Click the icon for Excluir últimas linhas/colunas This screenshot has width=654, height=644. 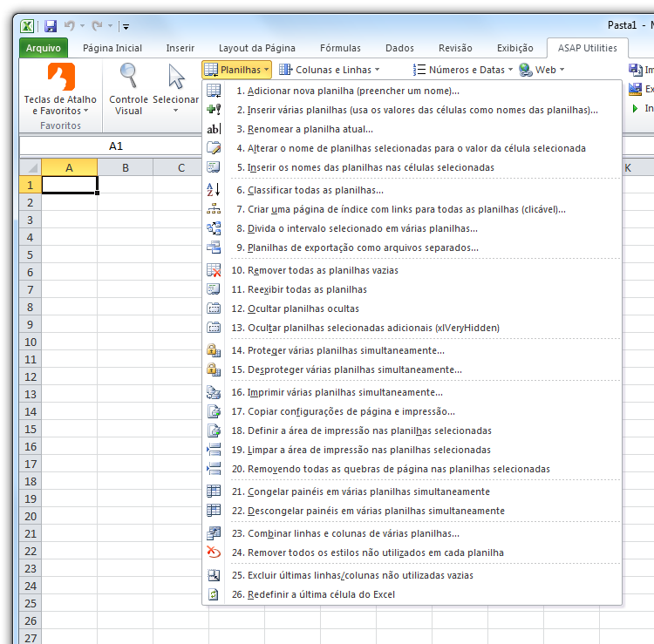coord(214,575)
